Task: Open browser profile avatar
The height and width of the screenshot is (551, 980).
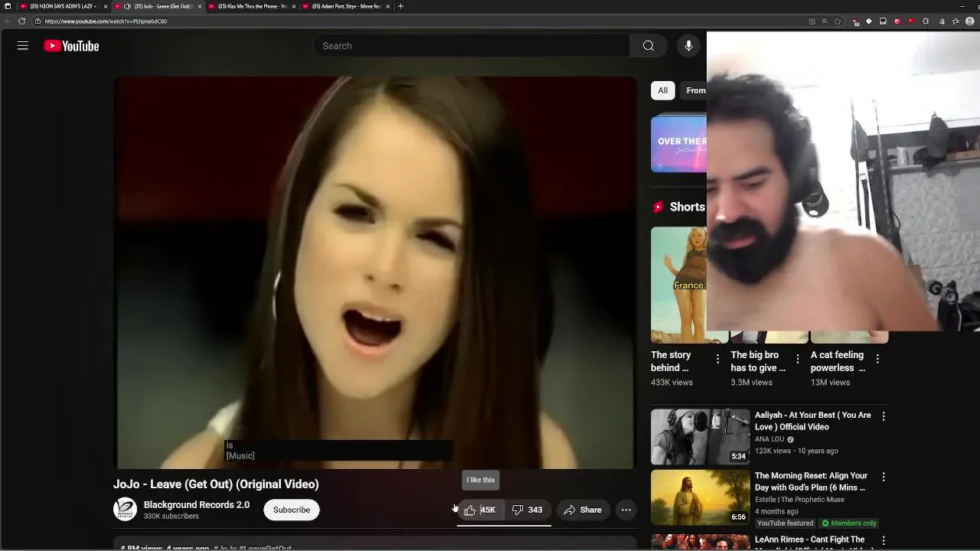Action: (x=970, y=21)
